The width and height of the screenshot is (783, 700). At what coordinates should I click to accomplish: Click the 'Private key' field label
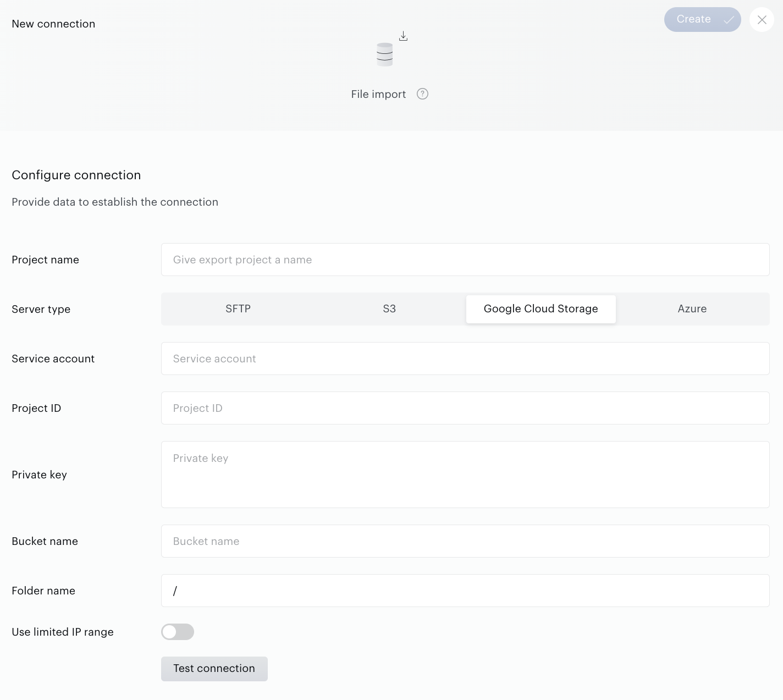pos(39,475)
